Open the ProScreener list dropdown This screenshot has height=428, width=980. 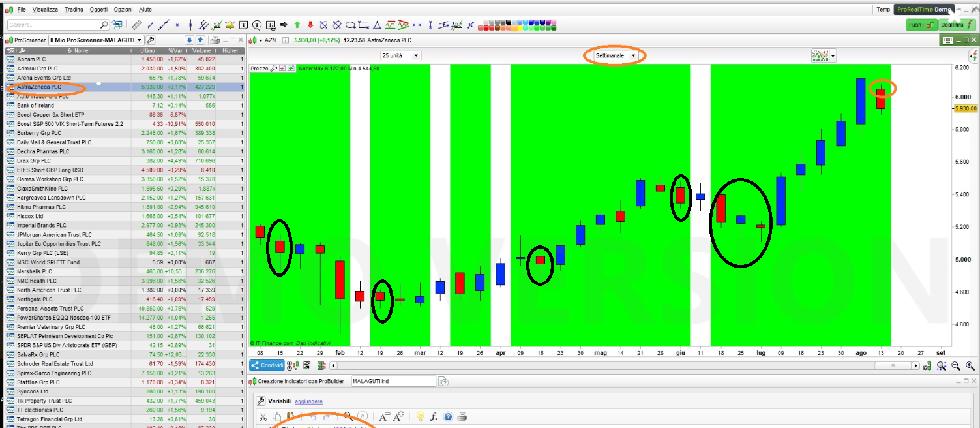[x=96, y=40]
